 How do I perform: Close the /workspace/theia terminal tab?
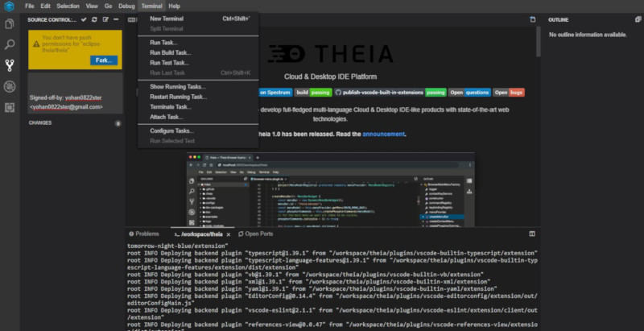coord(229,234)
